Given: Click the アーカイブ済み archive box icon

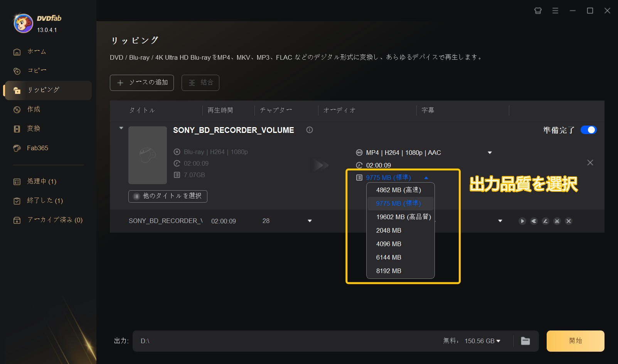Looking at the screenshot, I should (x=17, y=220).
